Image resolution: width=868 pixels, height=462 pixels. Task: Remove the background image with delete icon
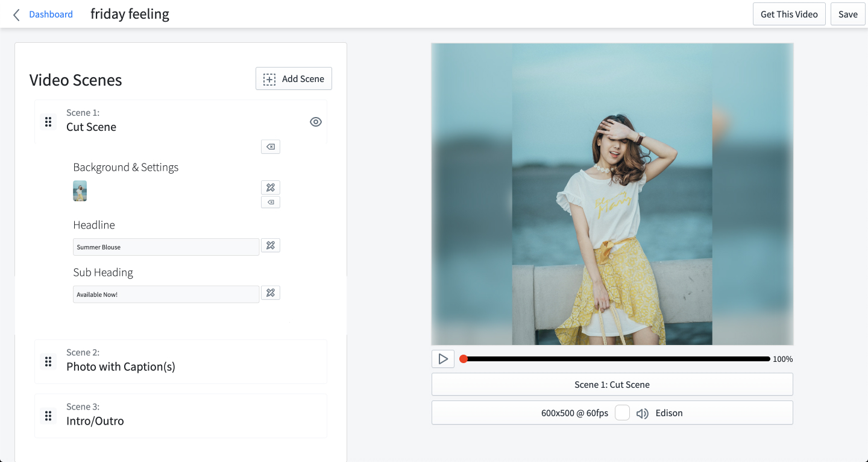(x=271, y=202)
